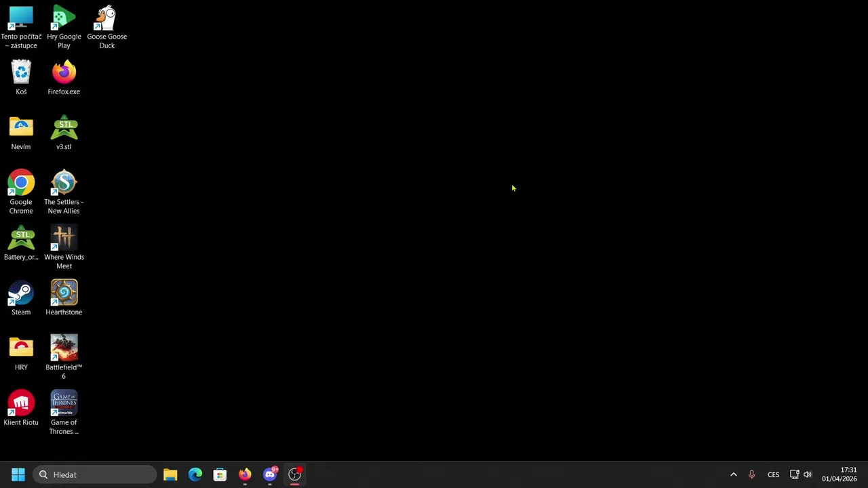
Task: Open Microsoft Edge from the taskbar
Action: click(195, 474)
